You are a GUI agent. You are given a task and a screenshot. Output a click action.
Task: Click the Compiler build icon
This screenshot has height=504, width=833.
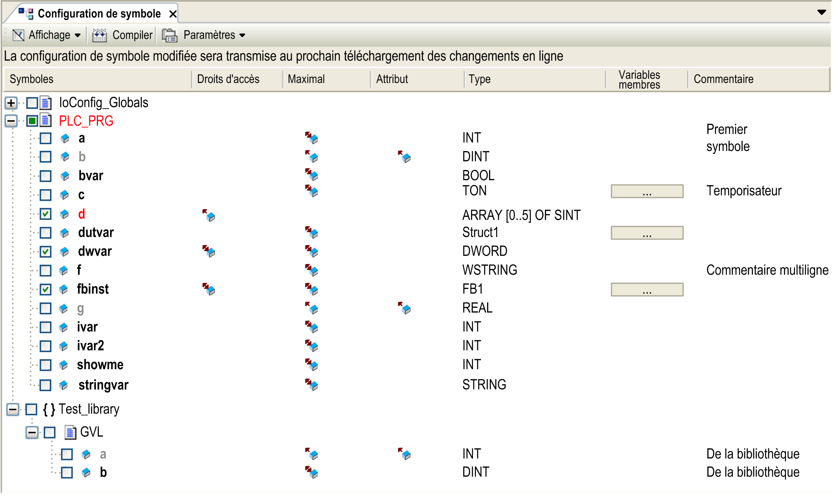(99, 35)
